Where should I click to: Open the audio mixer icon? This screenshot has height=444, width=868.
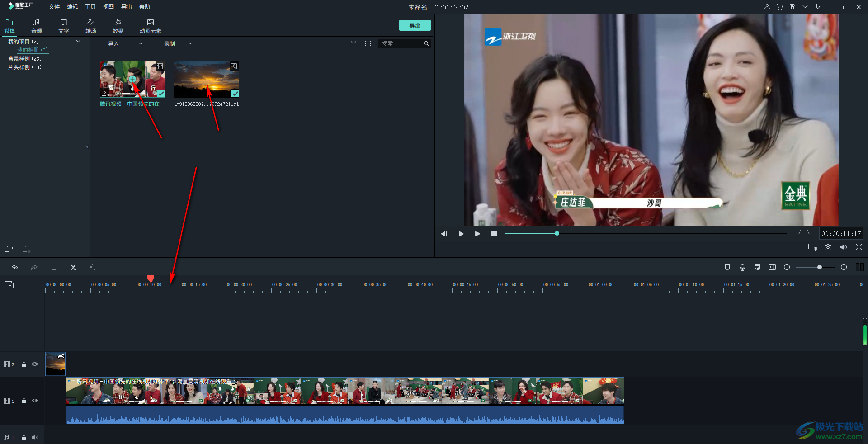pos(757,267)
